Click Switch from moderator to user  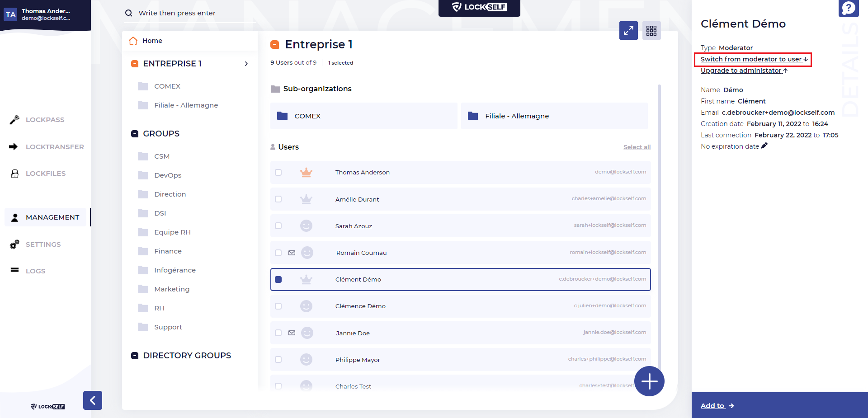(x=754, y=59)
